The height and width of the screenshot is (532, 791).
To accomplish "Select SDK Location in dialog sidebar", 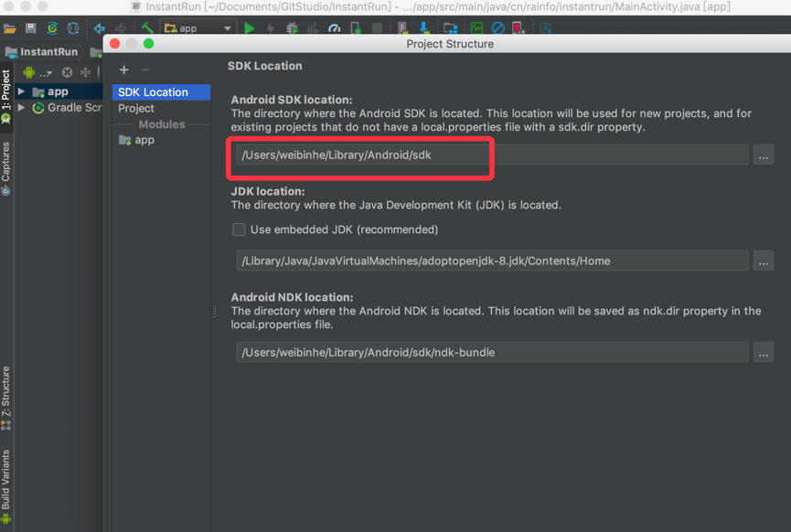I will coord(161,92).
